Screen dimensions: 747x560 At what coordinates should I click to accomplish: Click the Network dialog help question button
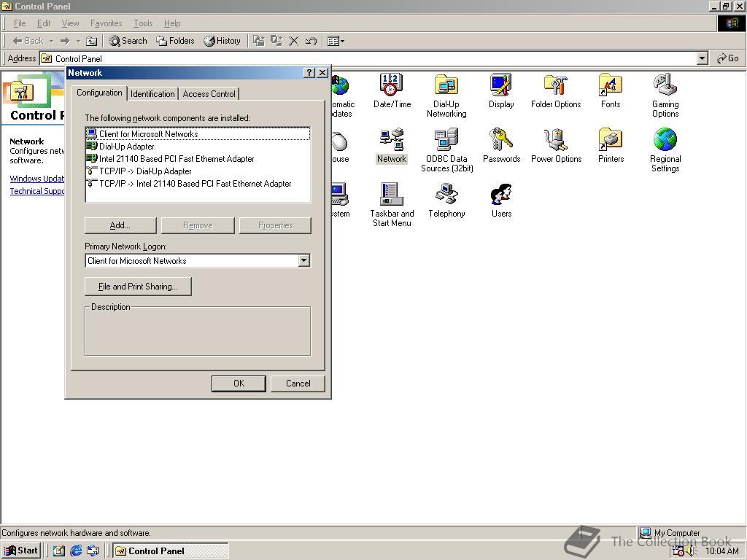point(309,72)
